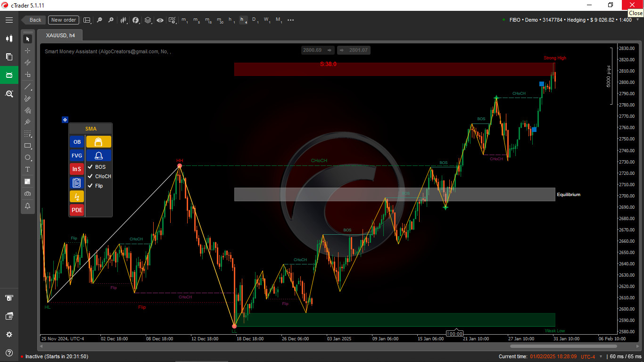This screenshot has height=362, width=644.
Task: Open the chart settings gear icon
Action: 8,334
